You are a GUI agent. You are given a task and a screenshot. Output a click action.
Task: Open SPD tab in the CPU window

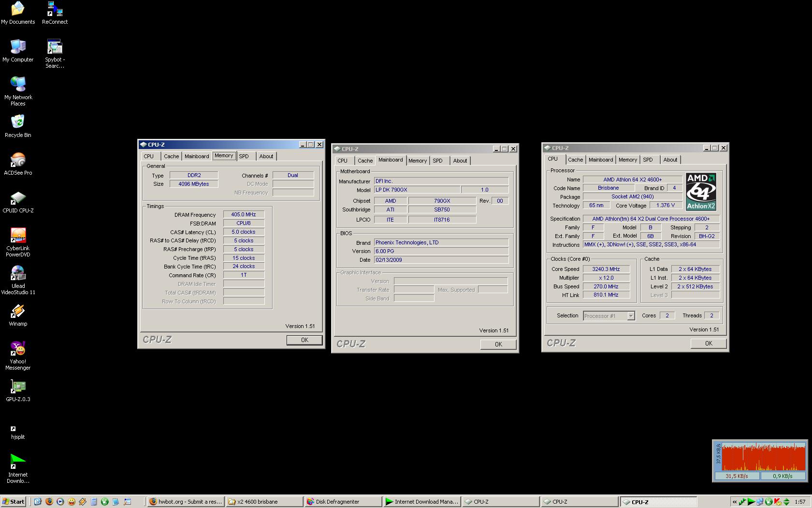coord(648,160)
